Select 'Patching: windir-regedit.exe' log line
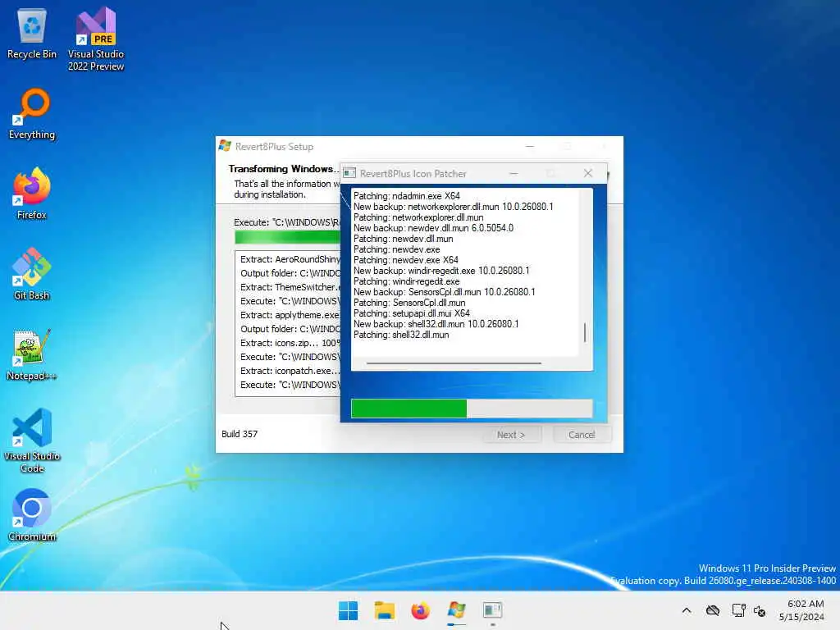 tap(407, 281)
